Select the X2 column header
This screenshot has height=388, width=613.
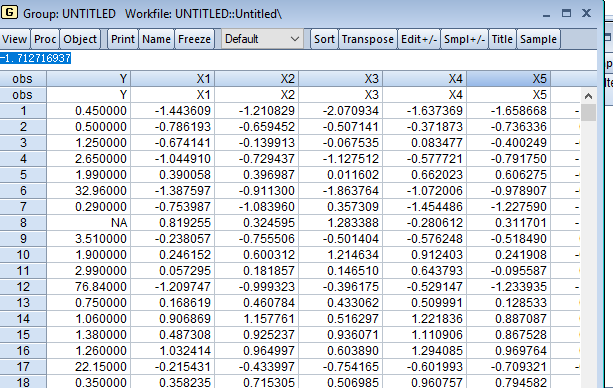click(x=256, y=79)
